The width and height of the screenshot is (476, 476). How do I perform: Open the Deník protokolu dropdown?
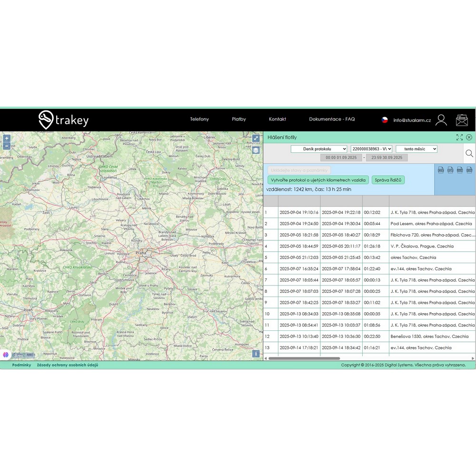point(319,149)
